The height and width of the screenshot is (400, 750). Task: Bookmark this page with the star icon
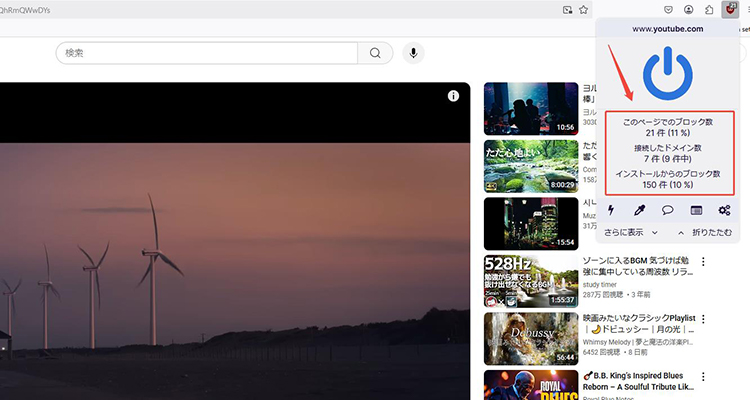(584, 10)
